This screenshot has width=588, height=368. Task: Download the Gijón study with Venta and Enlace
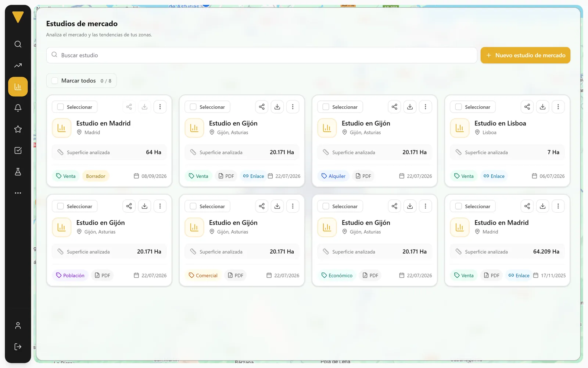(277, 107)
